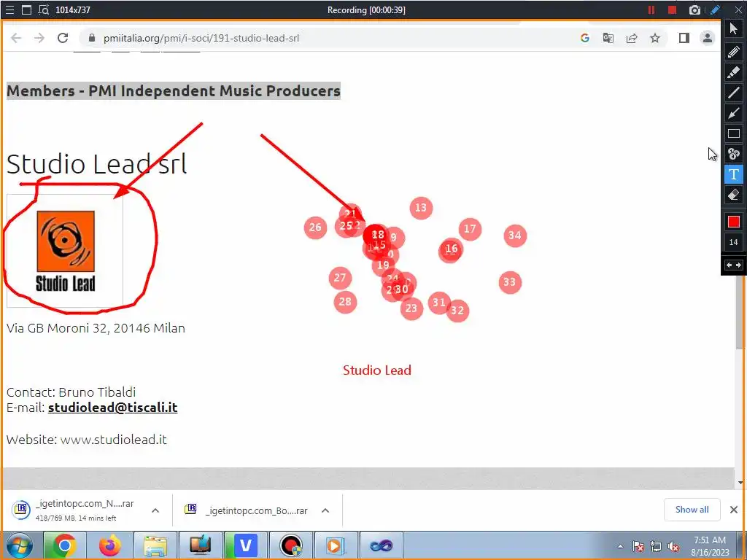Image resolution: width=747 pixels, height=560 pixels.
Task: Change the size value 14
Action: [x=734, y=242]
